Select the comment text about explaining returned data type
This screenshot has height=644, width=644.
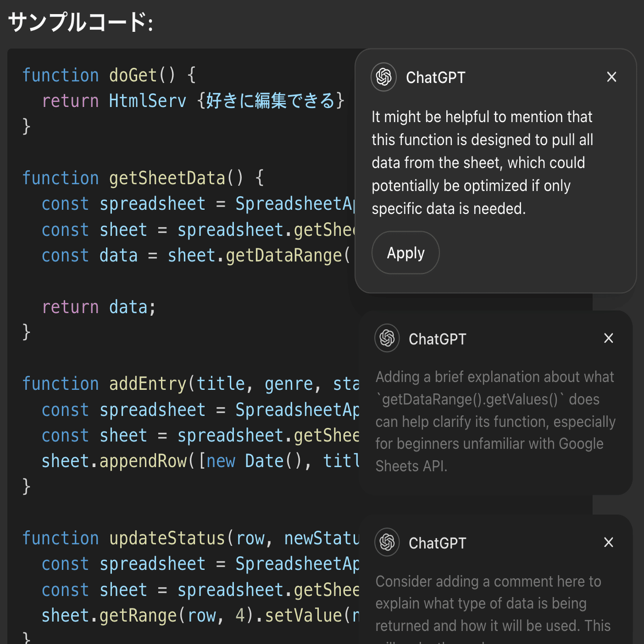[493, 603]
